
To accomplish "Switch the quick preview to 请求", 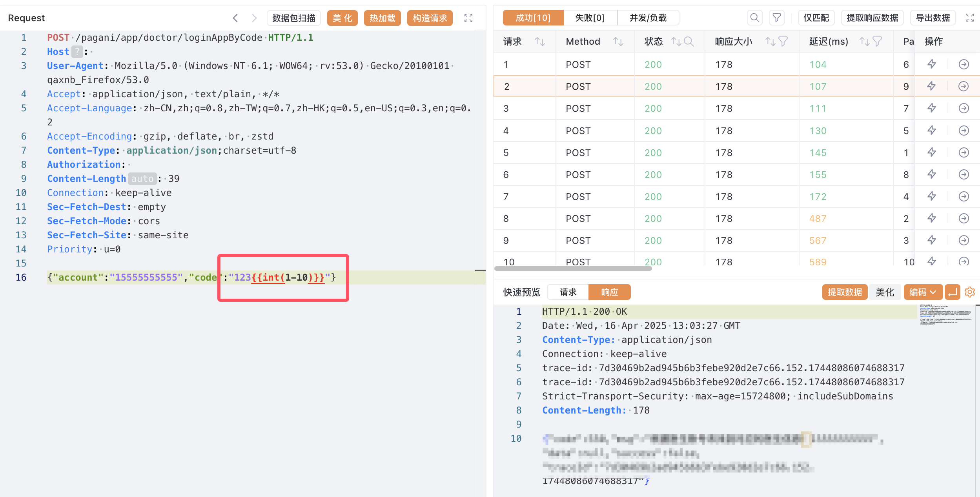I will pyautogui.click(x=568, y=292).
